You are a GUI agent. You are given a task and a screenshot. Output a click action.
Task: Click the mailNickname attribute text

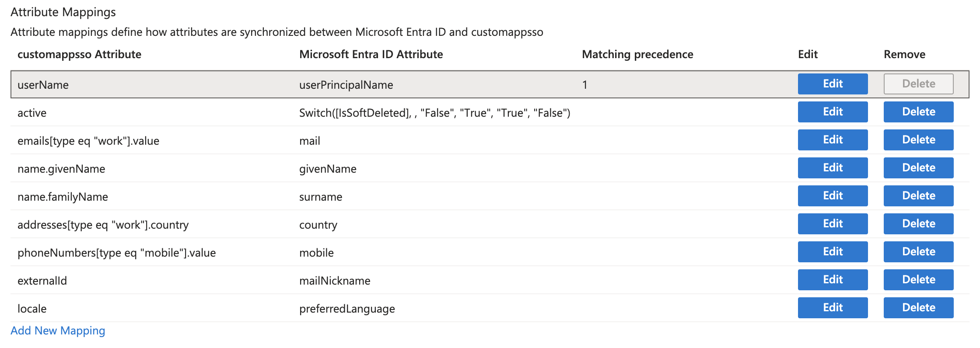[x=335, y=281]
